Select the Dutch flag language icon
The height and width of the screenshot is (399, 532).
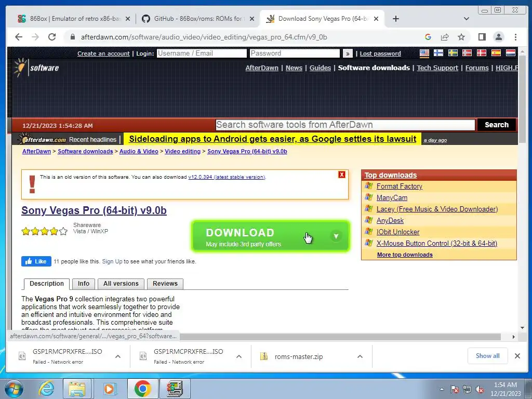point(511,53)
